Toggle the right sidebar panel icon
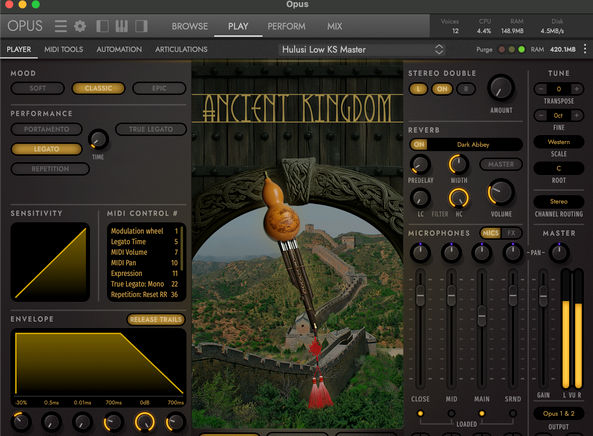This screenshot has height=436, width=593. 141,26
